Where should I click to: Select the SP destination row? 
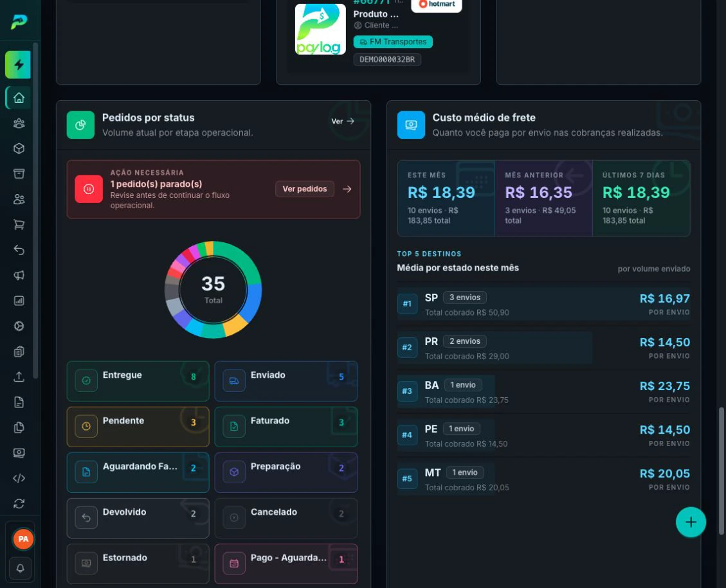(x=543, y=305)
